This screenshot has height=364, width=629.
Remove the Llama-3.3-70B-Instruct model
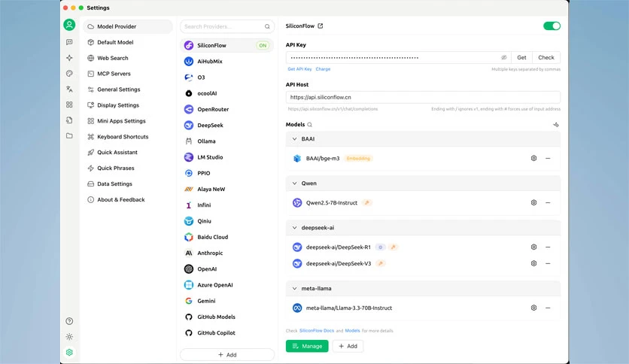[x=548, y=308]
